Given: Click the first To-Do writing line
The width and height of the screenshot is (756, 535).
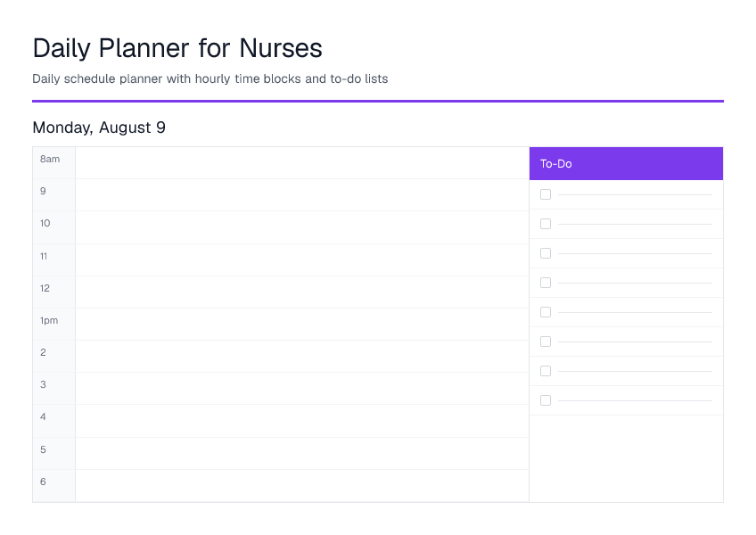Looking at the screenshot, I should click(635, 195).
